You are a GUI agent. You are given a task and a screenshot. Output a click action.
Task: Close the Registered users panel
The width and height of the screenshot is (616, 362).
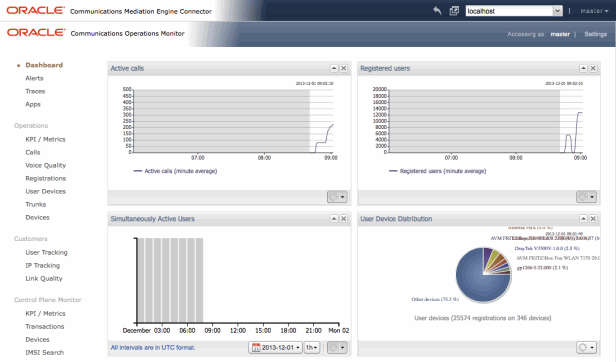click(x=593, y=68)
